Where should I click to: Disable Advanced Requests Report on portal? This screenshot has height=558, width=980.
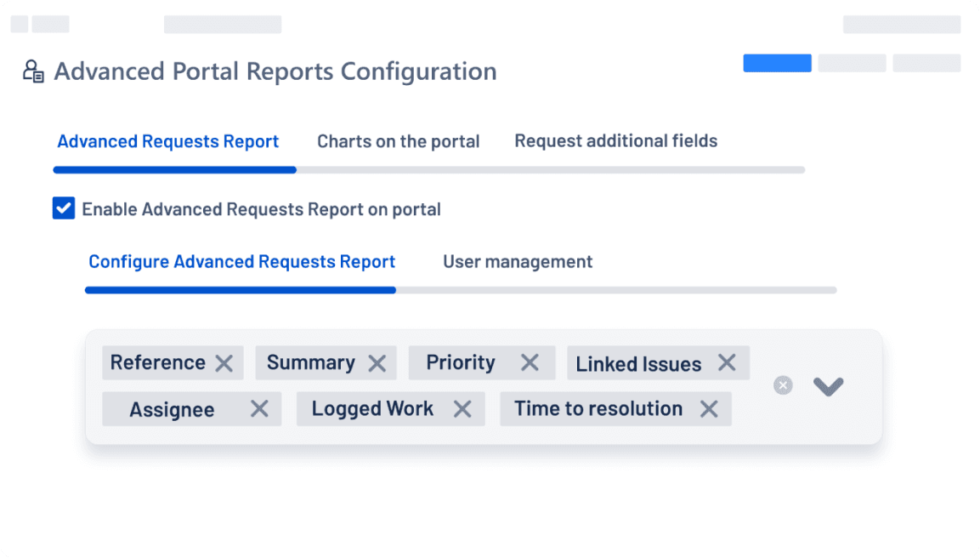pyautogui.click(x=64, y=208)
